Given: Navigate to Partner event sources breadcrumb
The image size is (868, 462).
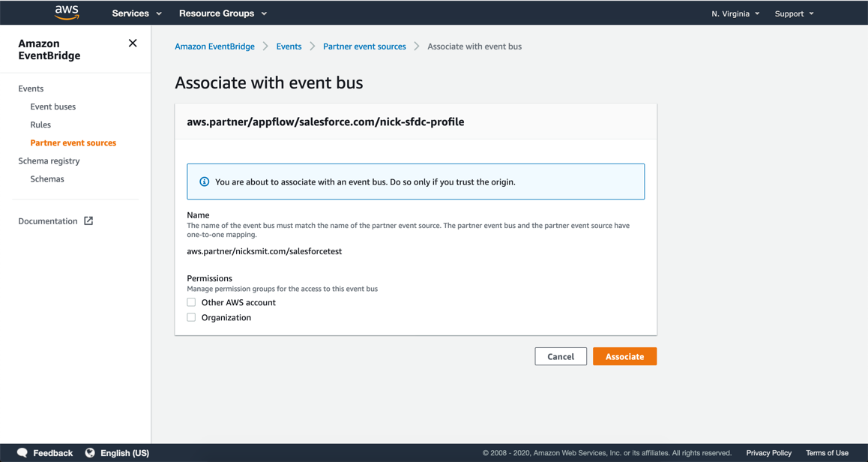Looking at the screenshot, I should [x=364, y=46].
